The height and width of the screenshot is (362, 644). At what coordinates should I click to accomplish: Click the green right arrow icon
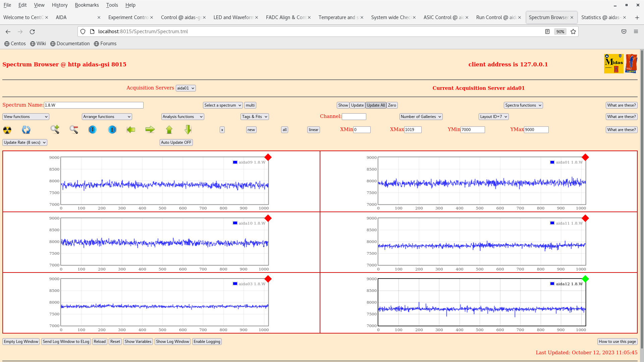[x=150, y=130]
